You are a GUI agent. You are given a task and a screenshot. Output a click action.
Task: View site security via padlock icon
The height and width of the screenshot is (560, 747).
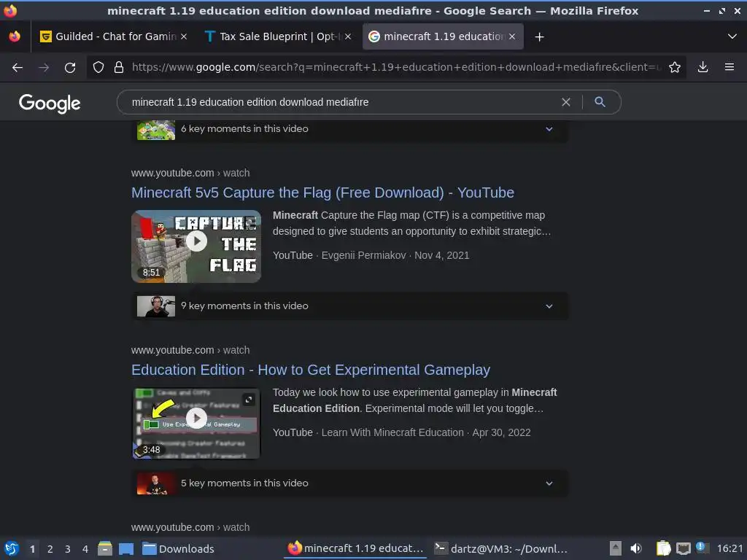click(x=119, y=67)
